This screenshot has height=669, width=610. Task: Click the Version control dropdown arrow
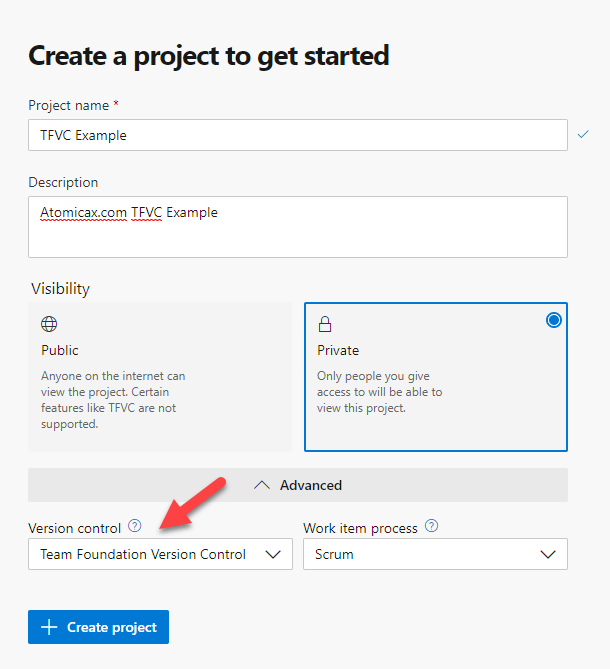point(273,554)
